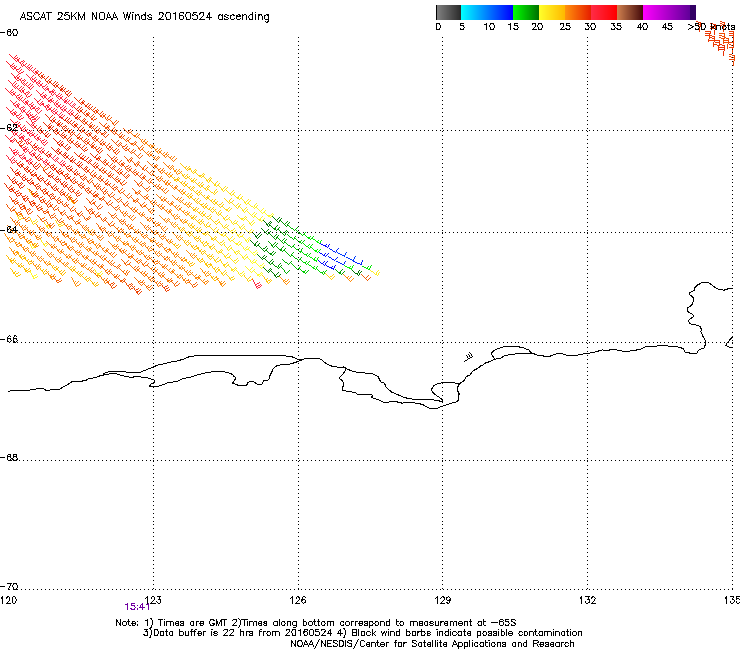Click the '>50 knots' legend label
740x650 pixels.
coord(711,27)
